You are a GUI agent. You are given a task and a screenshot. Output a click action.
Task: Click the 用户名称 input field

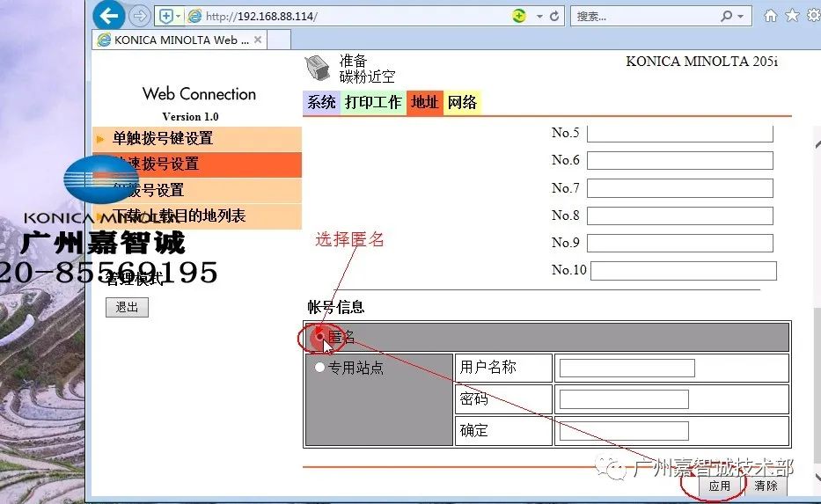click(627, 368)
